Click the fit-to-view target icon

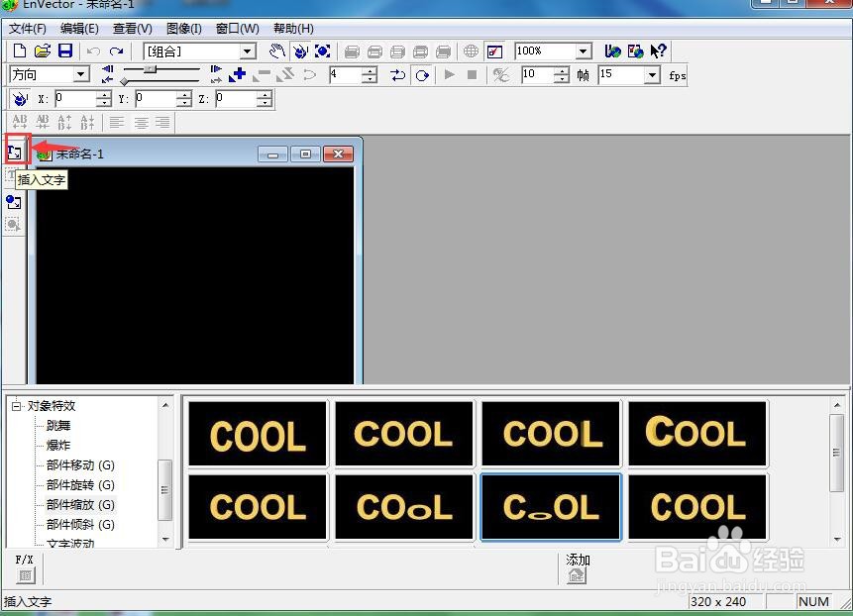[323, 51]
